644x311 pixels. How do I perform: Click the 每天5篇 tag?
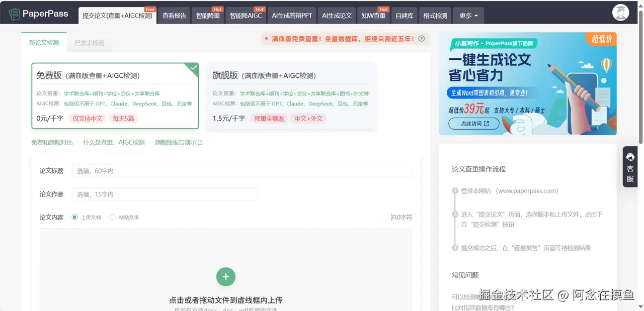(123, 119)
